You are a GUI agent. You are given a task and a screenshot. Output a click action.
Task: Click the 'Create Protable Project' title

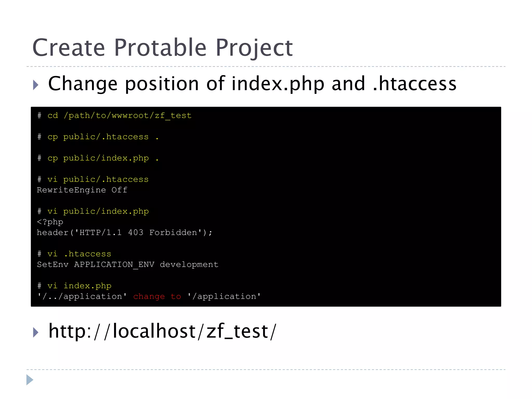tap(162, 48)
